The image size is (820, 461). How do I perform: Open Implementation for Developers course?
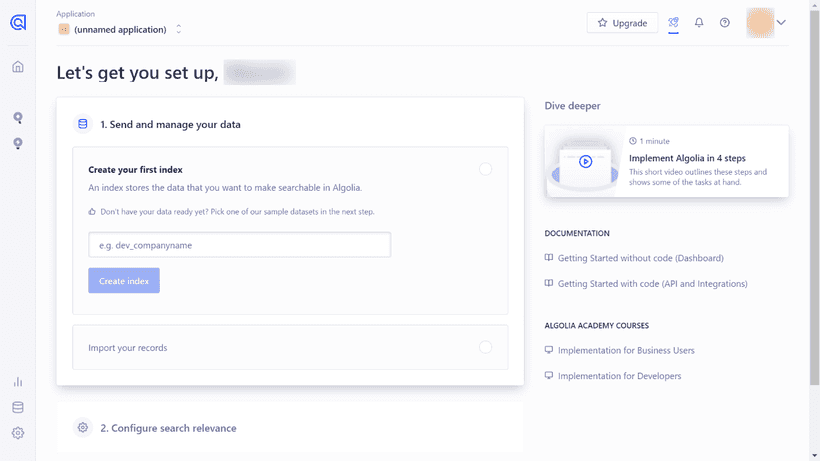(x=619, y=376)
